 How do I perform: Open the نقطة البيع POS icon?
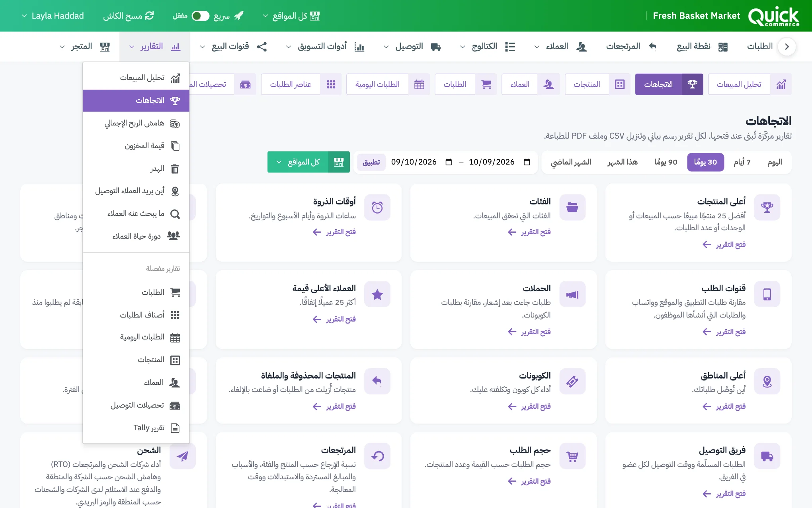tap(723, 47)
